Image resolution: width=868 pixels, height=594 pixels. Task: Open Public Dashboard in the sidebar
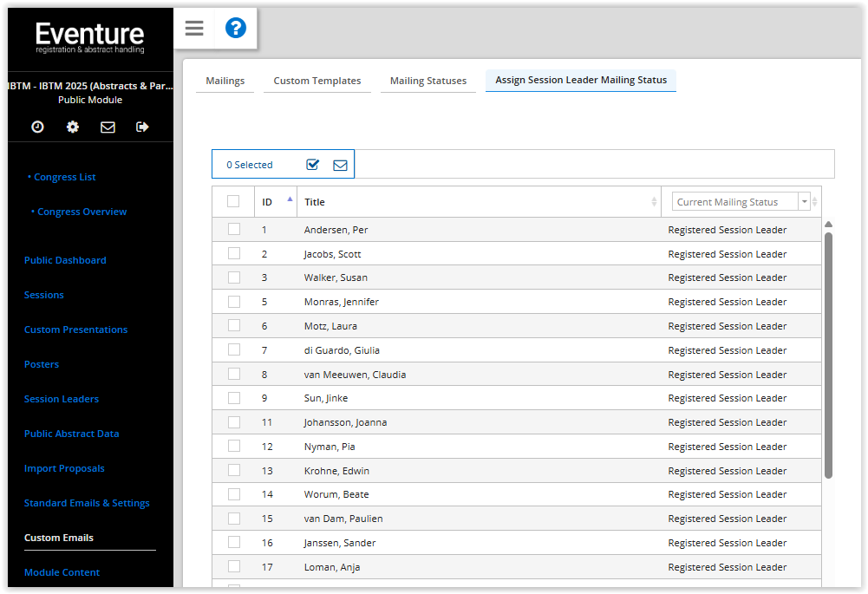pos(65,260)
